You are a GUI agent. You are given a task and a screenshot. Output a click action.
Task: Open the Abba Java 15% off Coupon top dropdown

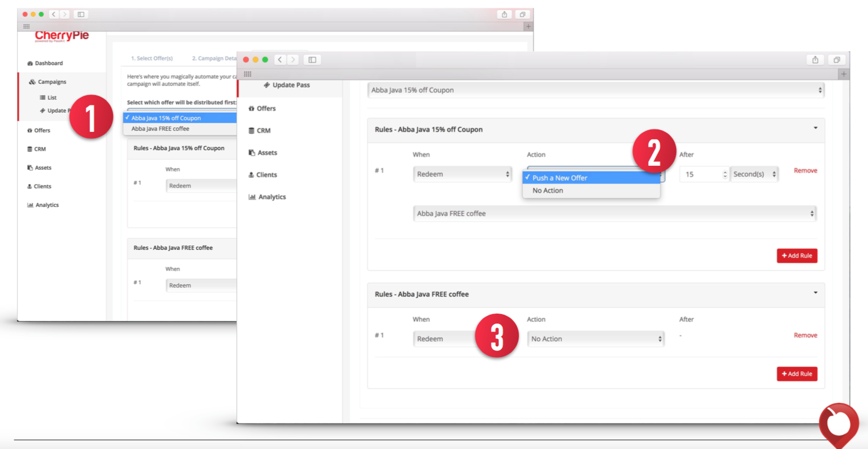pos(596,90)
